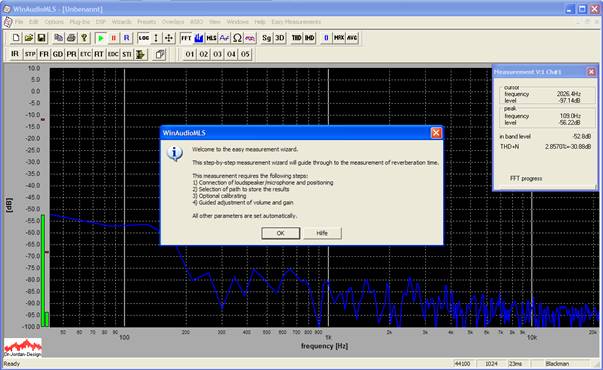Show the IR impulse response plot

pos(15,54)
